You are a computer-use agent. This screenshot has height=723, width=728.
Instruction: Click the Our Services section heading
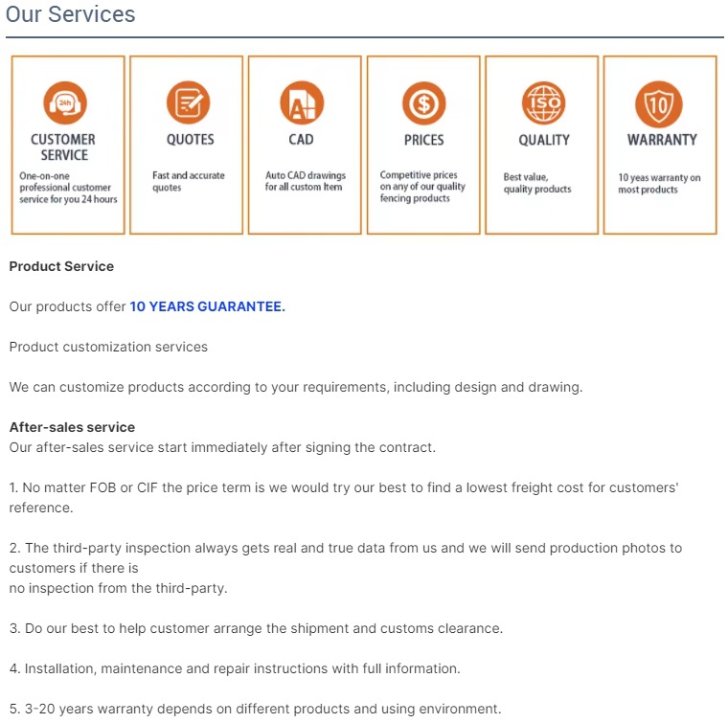[70, 14]
